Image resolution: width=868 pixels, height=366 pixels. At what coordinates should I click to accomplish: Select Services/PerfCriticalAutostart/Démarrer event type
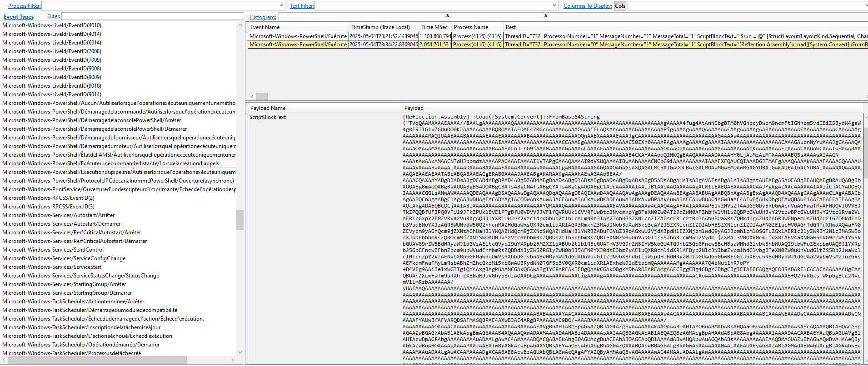(x=75, y=241)
